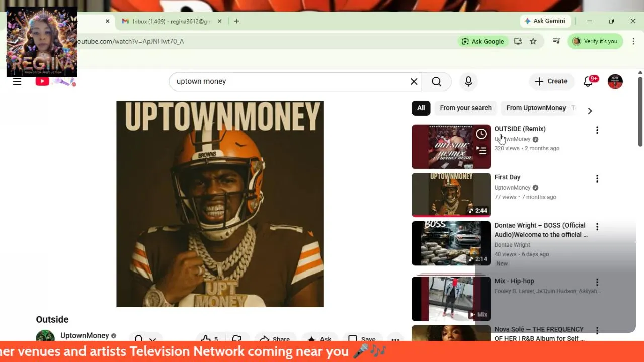This screenshot has width=644, height=362.
Task: Click the Ask Google button in address bar
Action: click(483, 41)
